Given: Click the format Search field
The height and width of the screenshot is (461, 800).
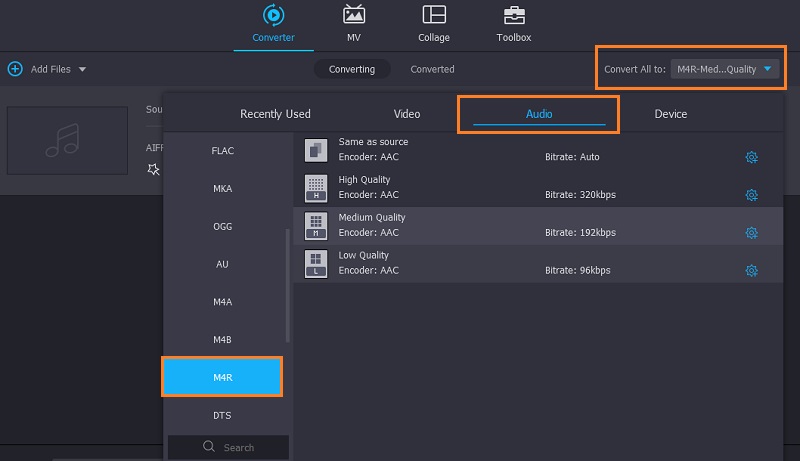Looking at the screenshot, I should coord(228,447).
